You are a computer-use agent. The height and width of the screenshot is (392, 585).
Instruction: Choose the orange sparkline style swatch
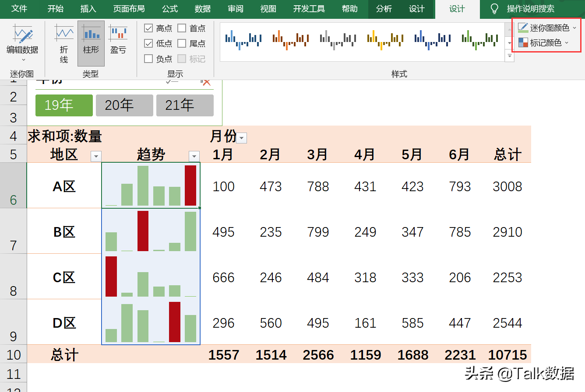[x=291, y=40]
